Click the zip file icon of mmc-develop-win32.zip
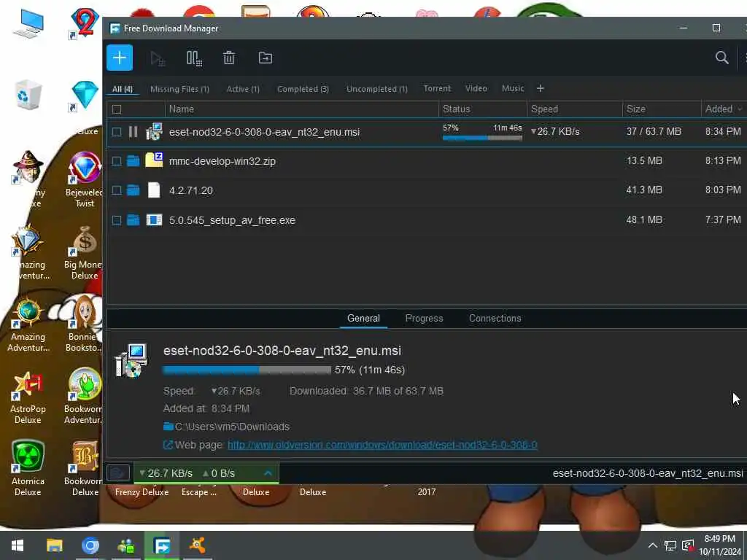747x560 pixels. (x=154, y=160)
